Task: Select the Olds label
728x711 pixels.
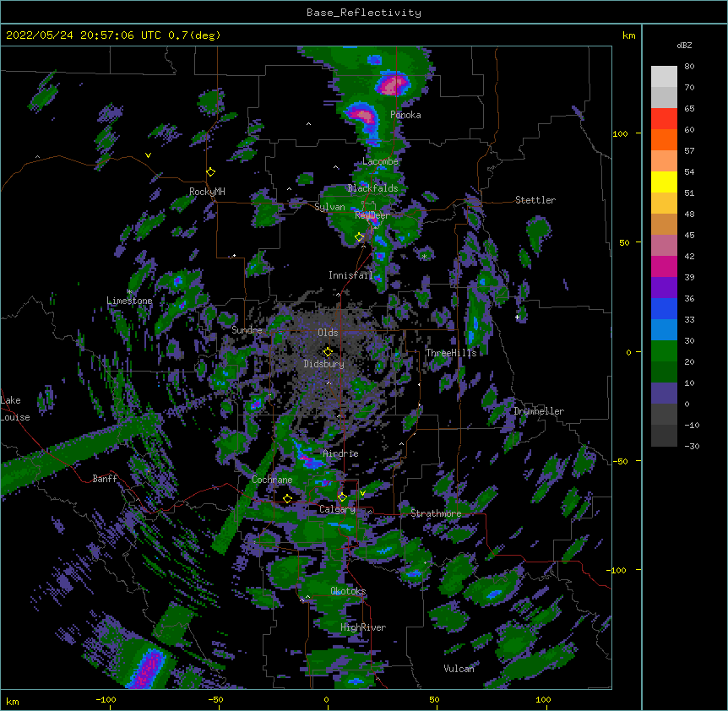Action: 328,333
